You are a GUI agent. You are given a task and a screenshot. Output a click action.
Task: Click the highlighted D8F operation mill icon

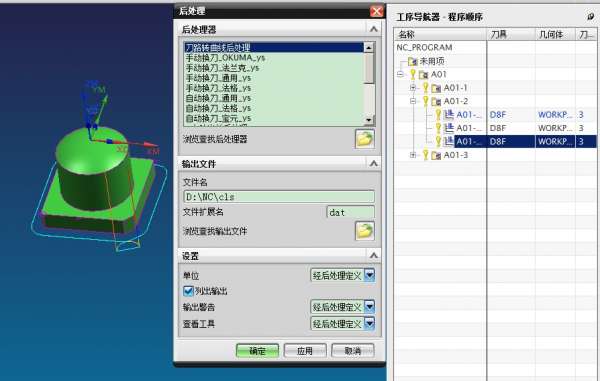point(448,142)
